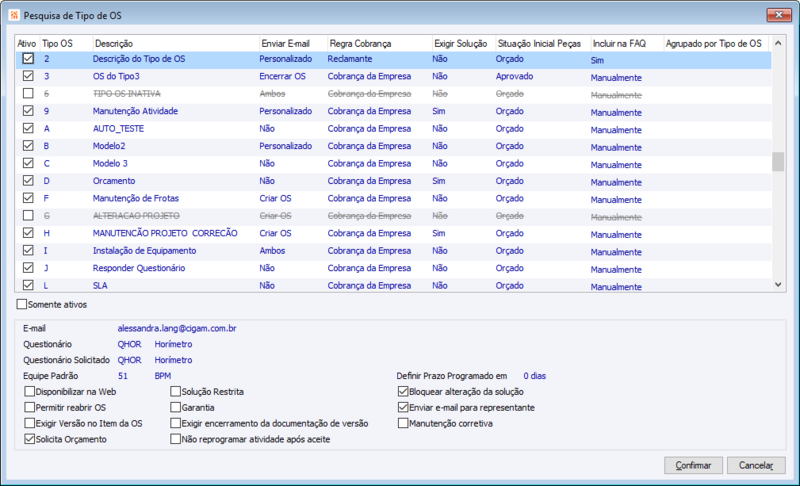Viewport: 800px width, 486px height.
Task: Uncheck Bloquear alteração da solução
Action: click(403, 392)
